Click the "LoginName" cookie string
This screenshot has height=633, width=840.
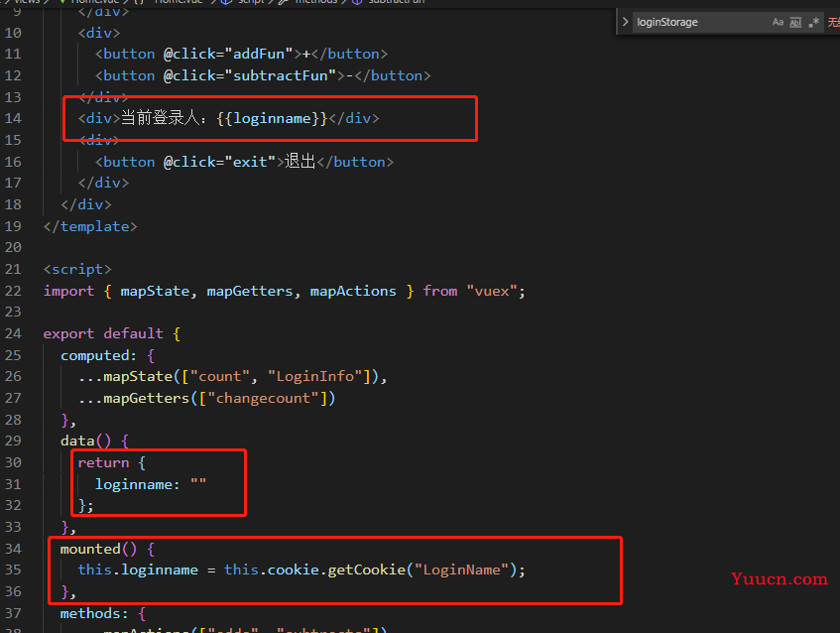tap(462, 570)
